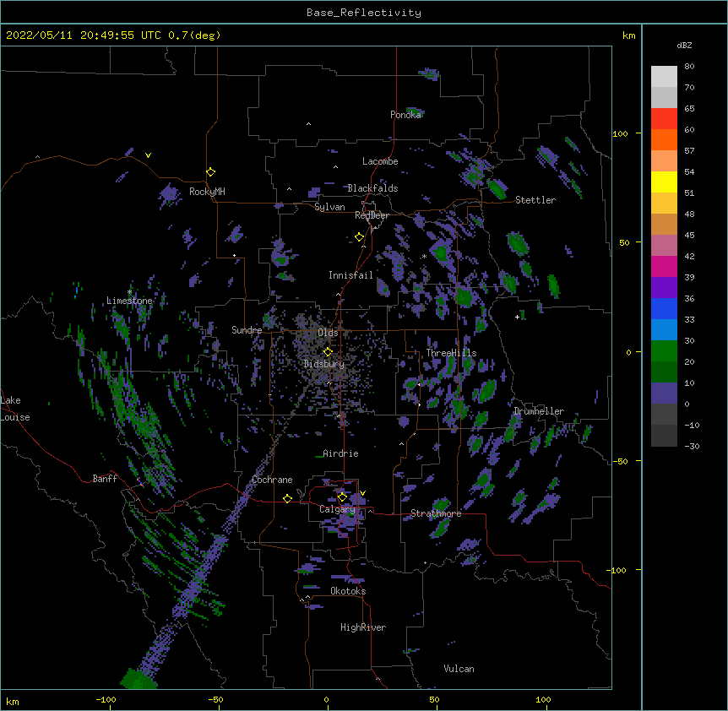
Task: Click the Stettler city label
Action: [535, 200]
